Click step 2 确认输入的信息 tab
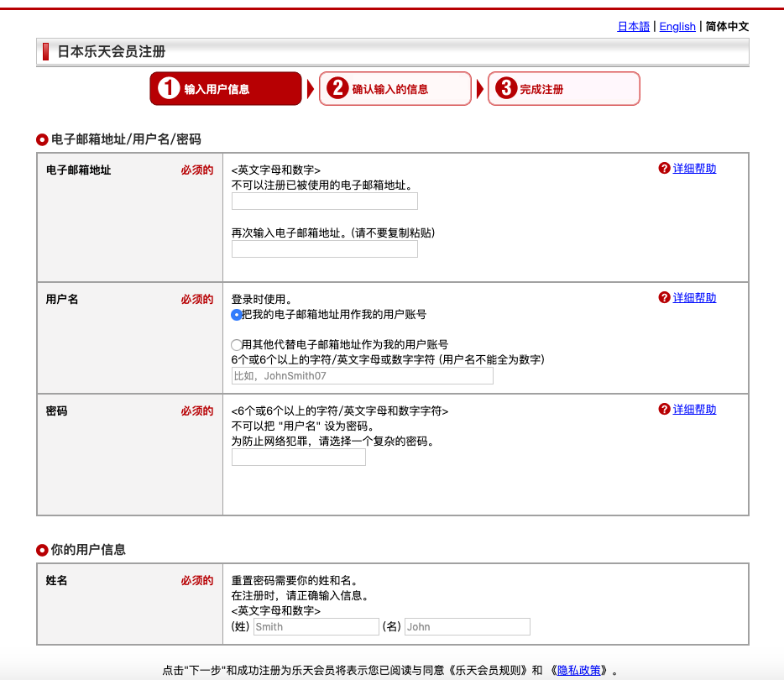 395,88
